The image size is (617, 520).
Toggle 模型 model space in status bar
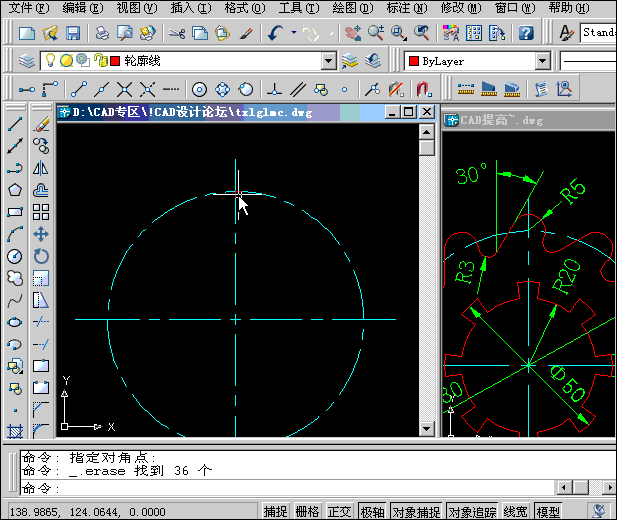click(x=548, y=512)
